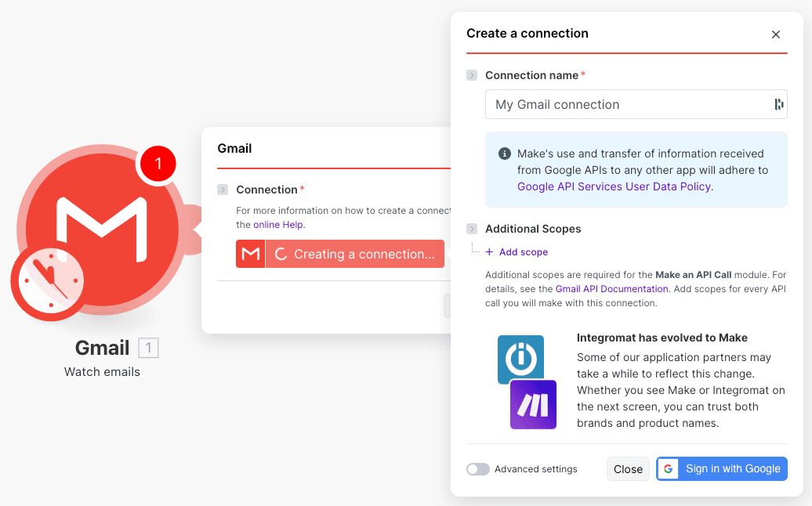The width and height of the screenshot is (812, 506).
Task: Click the red notification badge showing 1
Action: pos(158,164)
